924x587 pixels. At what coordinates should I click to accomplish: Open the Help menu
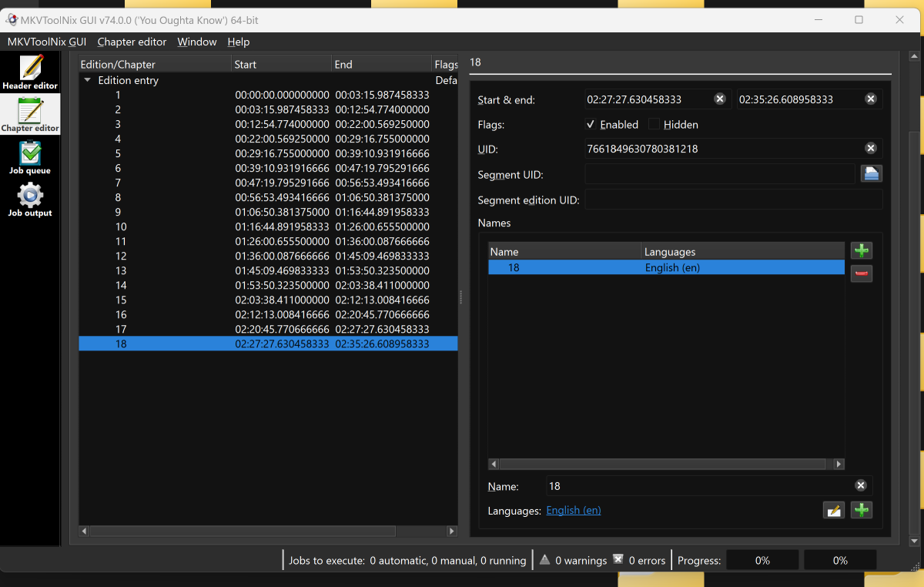(x=239, y=42)
